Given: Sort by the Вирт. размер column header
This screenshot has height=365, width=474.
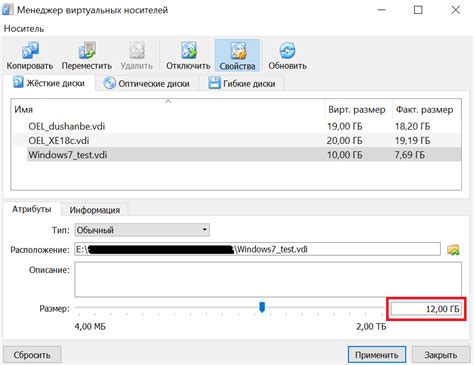Looking at the screenshot, I should click(x=358, y=110).
